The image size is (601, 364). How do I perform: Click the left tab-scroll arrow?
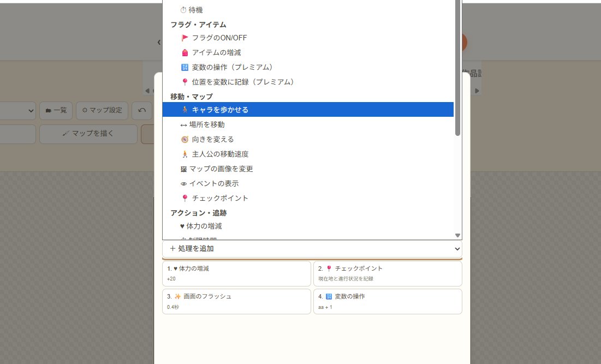147,91
